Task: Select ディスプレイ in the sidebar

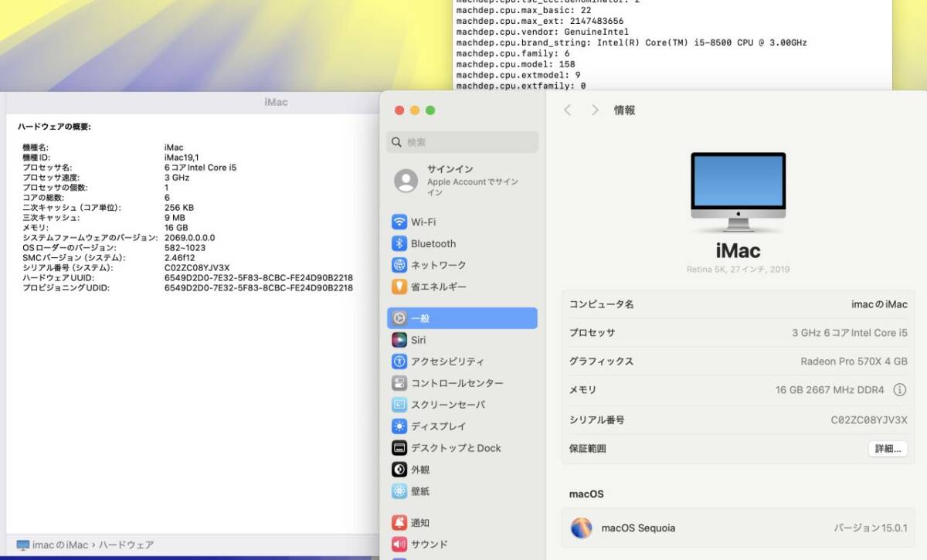Action: pyautogui.click(x=462, y=426)
